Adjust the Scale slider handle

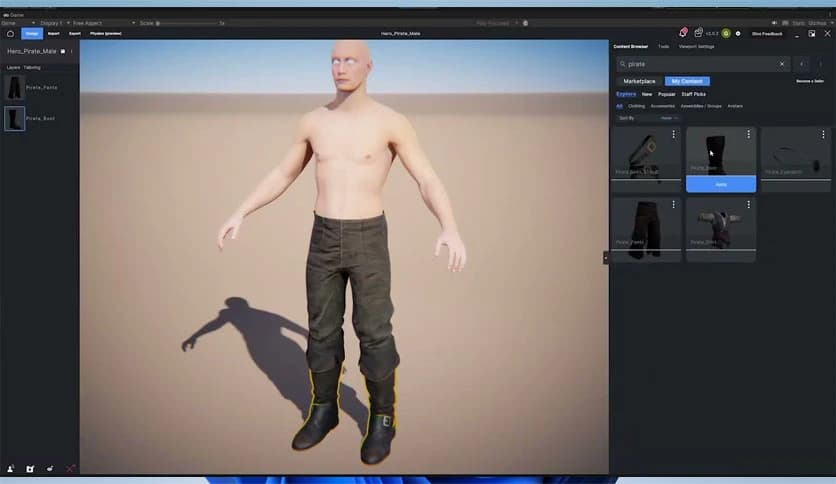tap(158, 23)
